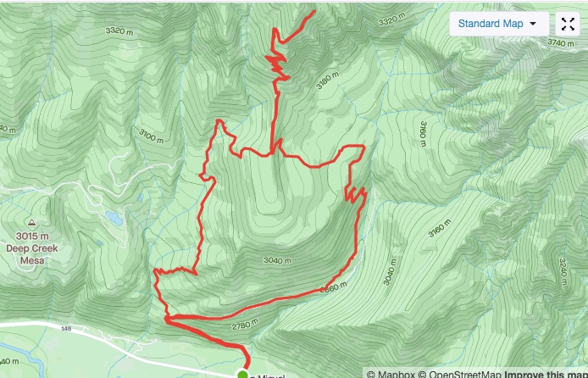The image size is (588, 378).
Task: Click the Improve this map link
Action: click(546, 375)
